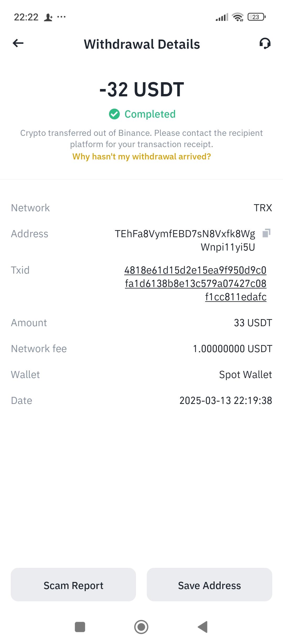Copy the withdrawal address

click(x=266, y=233)
